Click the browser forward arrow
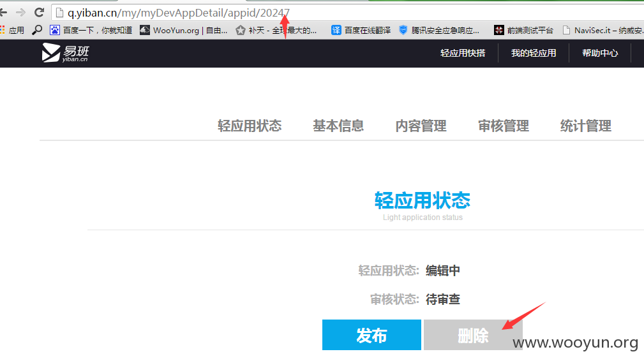 pos(20,13)
